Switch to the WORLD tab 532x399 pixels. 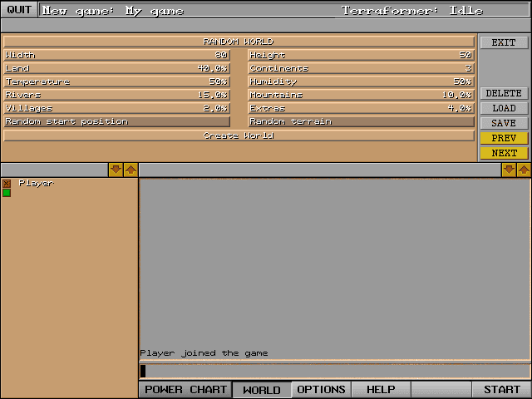point(261,390)
